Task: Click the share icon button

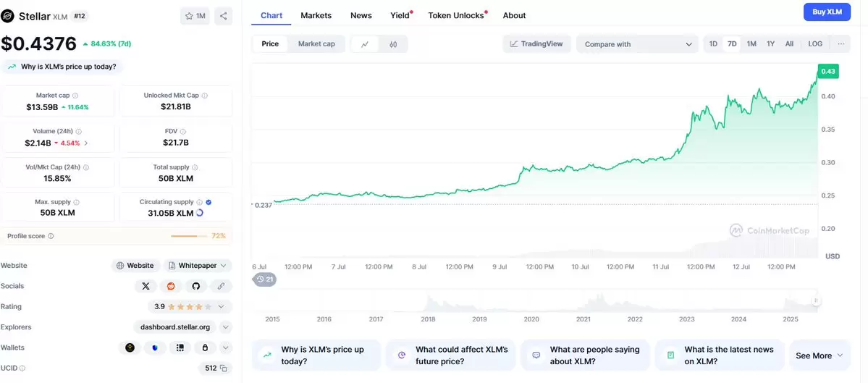Action: [224, 16]
